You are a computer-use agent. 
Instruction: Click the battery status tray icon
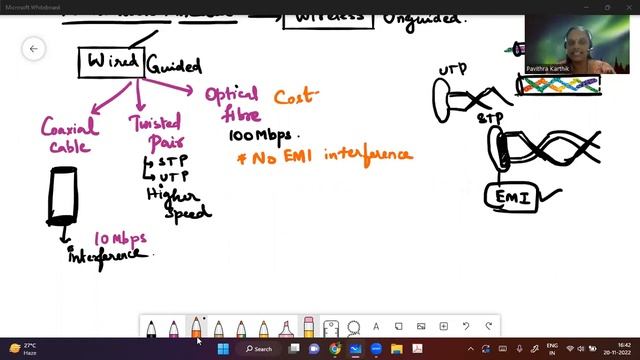pyautogui.click(x=592, y=349)
